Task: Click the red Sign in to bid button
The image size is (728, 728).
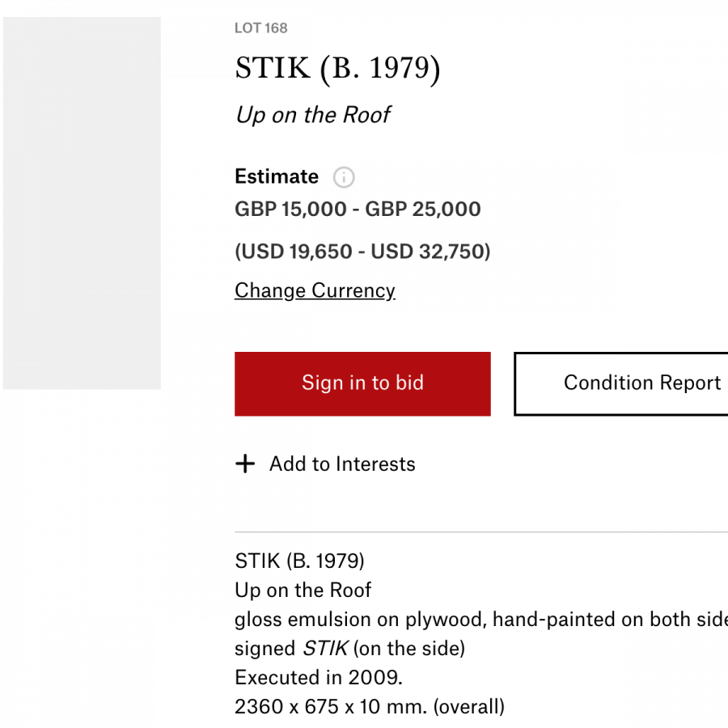Action: [362, 383]
